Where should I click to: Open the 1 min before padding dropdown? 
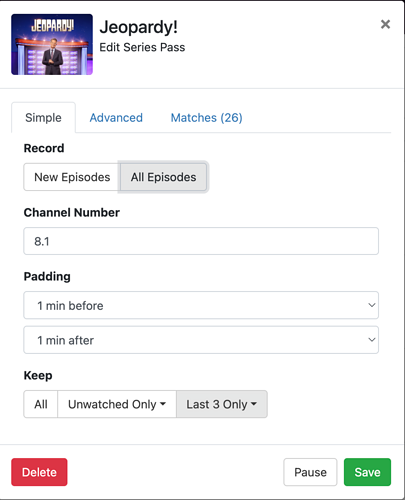click(x=201, y=305)
